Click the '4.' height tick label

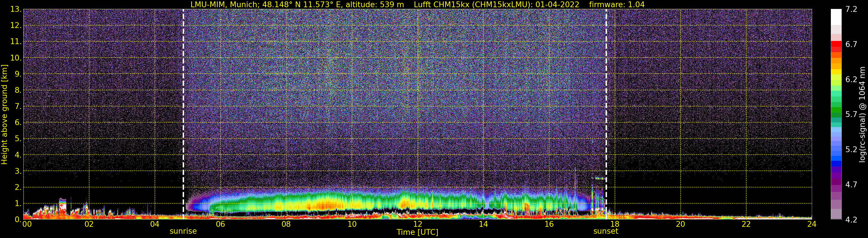pos(18,155)
